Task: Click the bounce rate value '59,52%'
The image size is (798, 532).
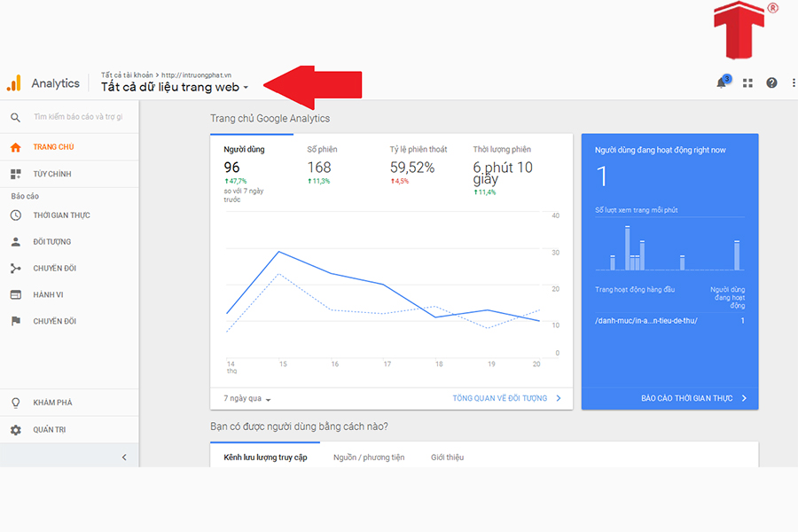Action: coord(412,168)
